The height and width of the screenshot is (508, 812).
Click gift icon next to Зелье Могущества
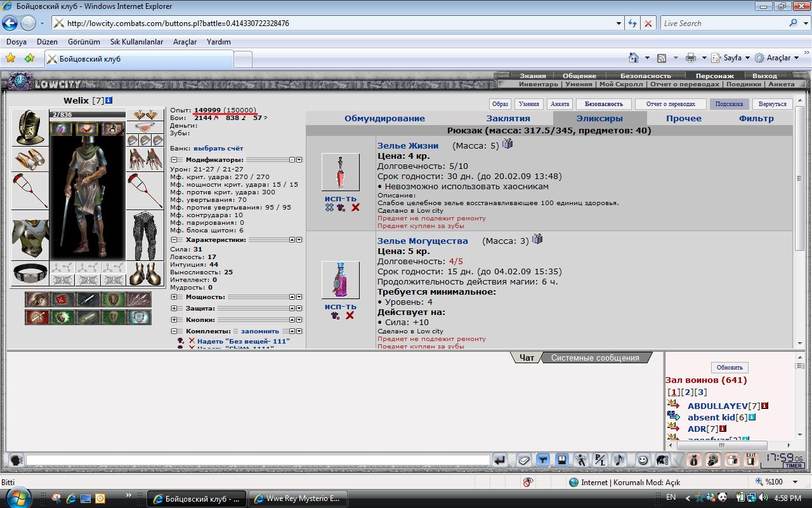[537, 239]
